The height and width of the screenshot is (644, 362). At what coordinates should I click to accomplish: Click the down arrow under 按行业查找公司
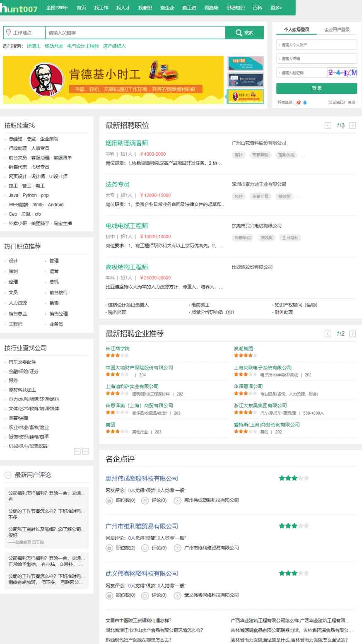(x=86, y=451)
